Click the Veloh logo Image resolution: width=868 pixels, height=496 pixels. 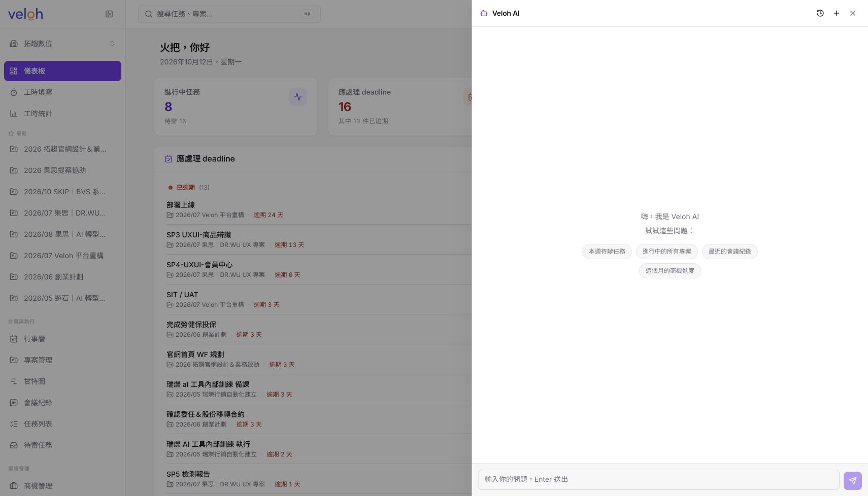coord(25,14)
